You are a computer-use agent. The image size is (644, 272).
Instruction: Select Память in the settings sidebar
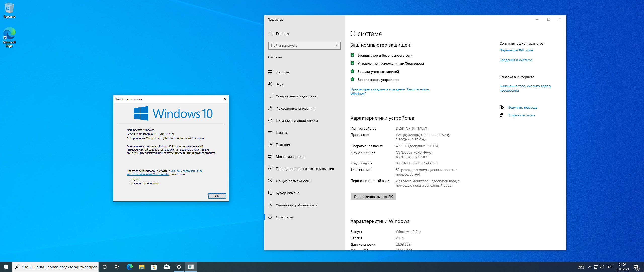click(x=304, y=132)
